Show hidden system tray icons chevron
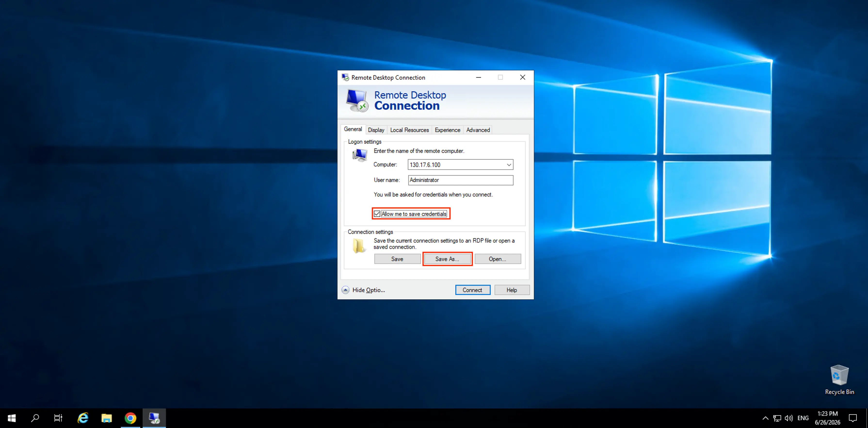The width and height of the screenshot is (868, 428). coord(765,418)
